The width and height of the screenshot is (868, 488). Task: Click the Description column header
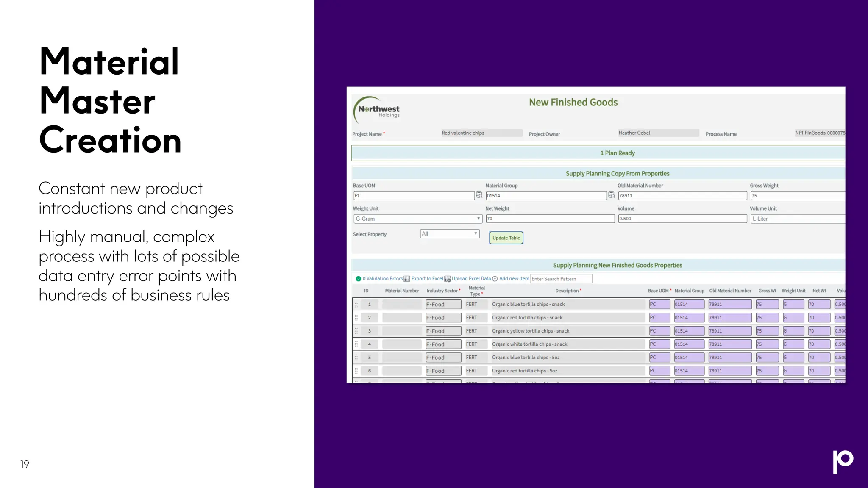567,291
